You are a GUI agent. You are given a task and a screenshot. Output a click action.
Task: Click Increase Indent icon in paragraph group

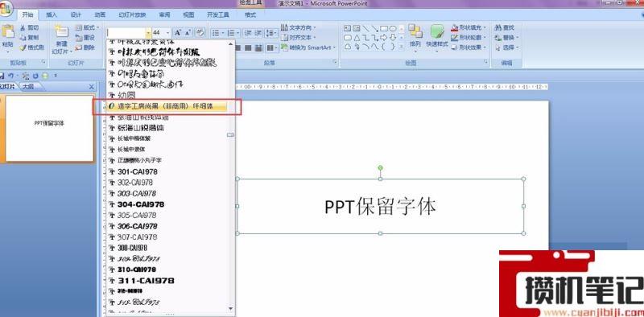[x=258, y=32]
